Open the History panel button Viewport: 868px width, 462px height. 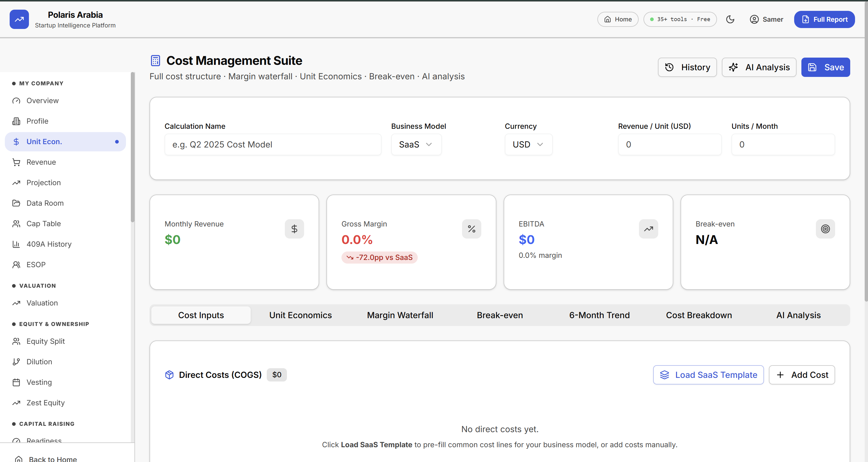click(687, 67)
